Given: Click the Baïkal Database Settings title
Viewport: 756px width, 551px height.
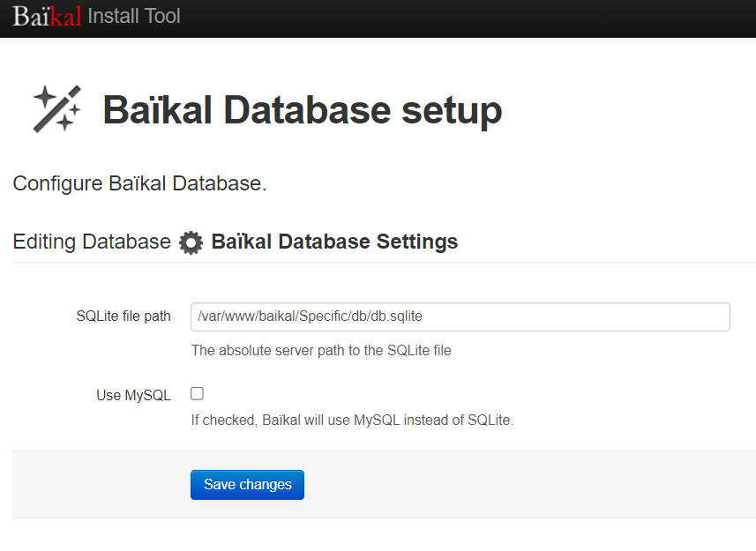Looking at the screenshot, I should coord(334,242).
